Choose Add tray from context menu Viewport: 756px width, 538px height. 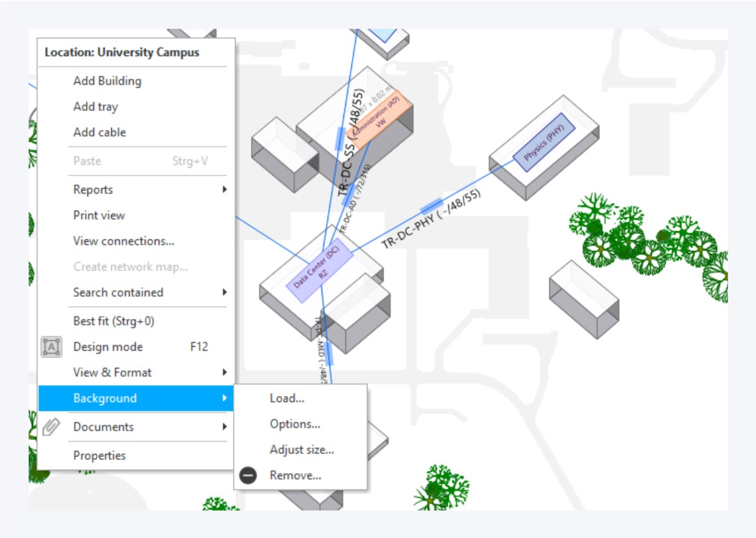(x=95, y=107)
